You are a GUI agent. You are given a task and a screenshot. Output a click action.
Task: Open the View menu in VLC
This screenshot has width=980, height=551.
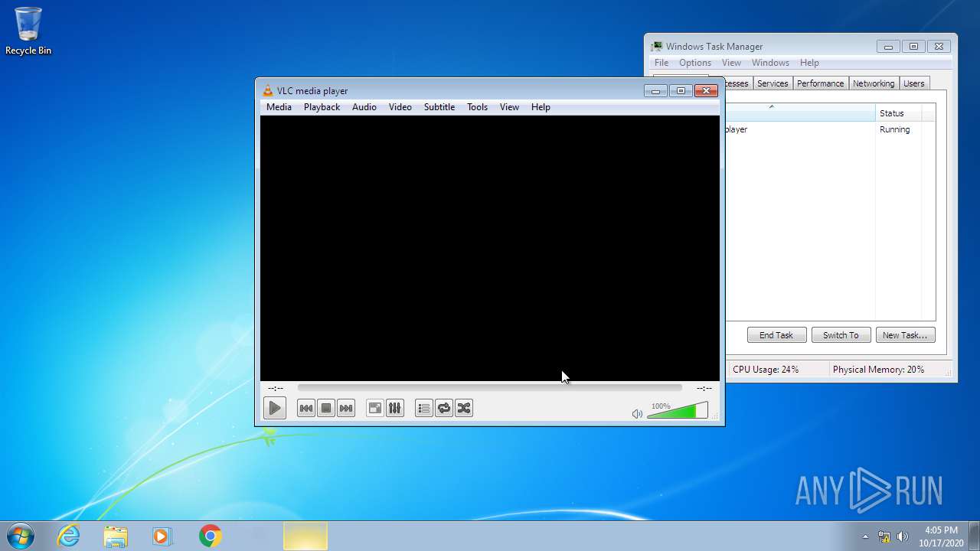[509, 107]
